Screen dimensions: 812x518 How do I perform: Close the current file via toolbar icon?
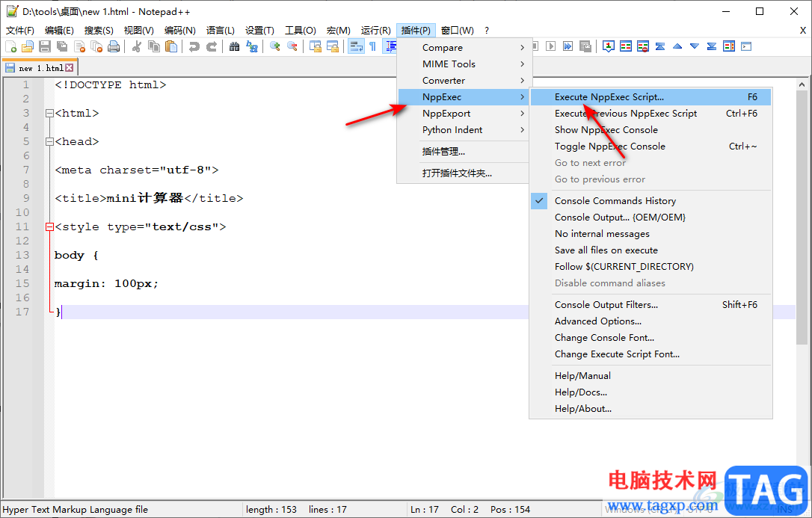[79, 46]
